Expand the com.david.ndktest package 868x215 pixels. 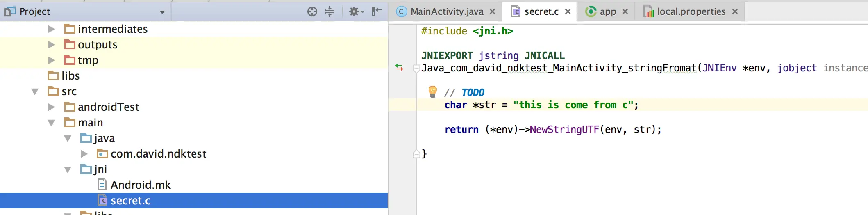click(84, 154)
